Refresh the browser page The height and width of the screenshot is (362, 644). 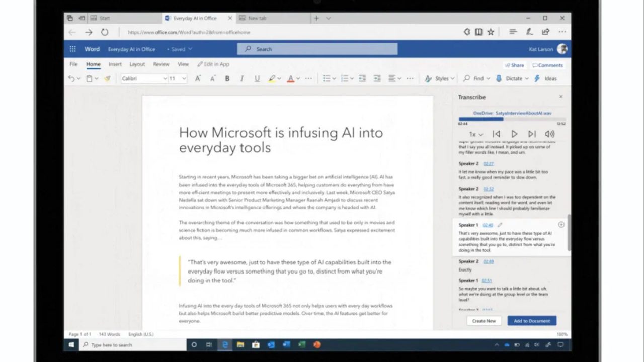tap(104, 32)
